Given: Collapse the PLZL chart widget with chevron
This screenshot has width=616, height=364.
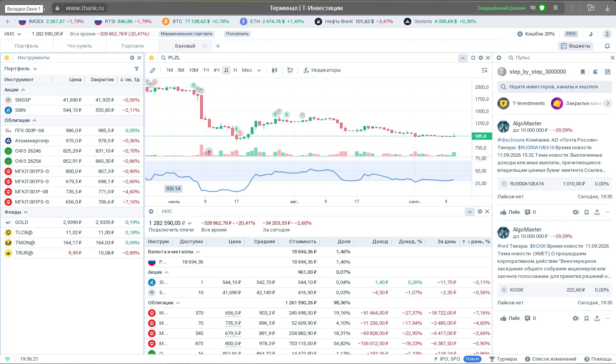Looking at the screenshot, I should pos(463,58).
